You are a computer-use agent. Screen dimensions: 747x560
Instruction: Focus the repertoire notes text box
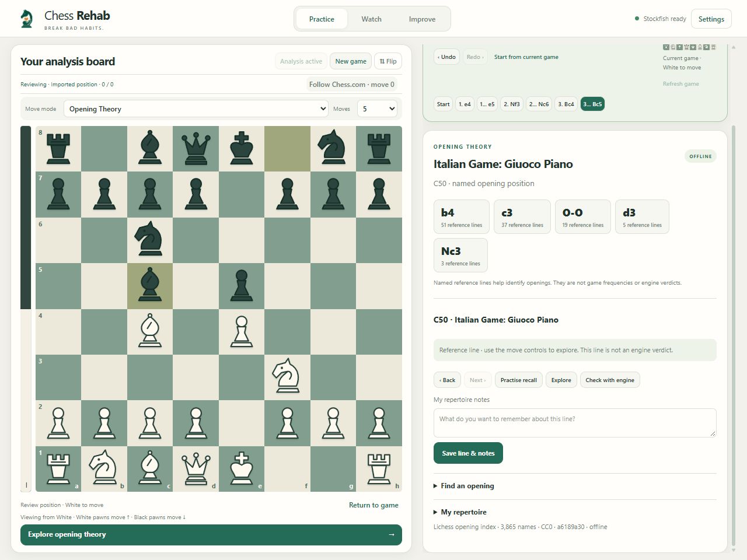[575, 423]
